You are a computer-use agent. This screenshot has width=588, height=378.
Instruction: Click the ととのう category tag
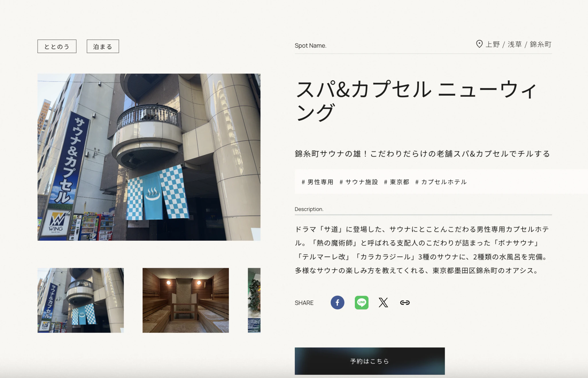click(x=57, y=46)
